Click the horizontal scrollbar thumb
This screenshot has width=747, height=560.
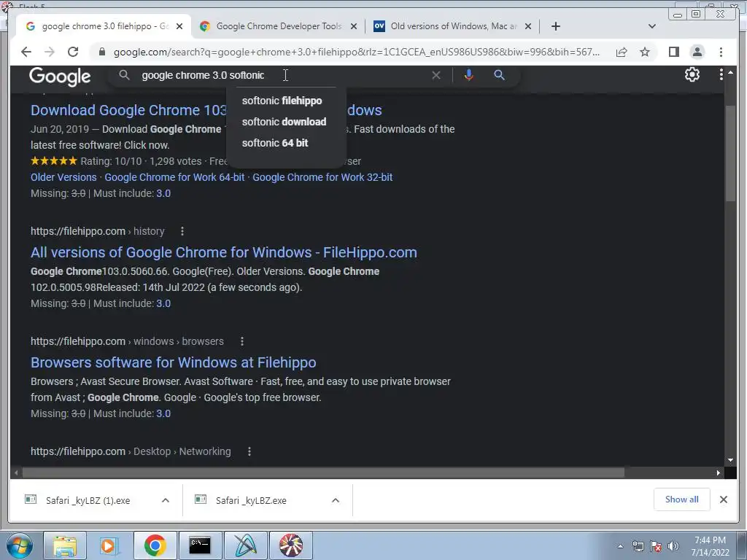pos(323,472)
